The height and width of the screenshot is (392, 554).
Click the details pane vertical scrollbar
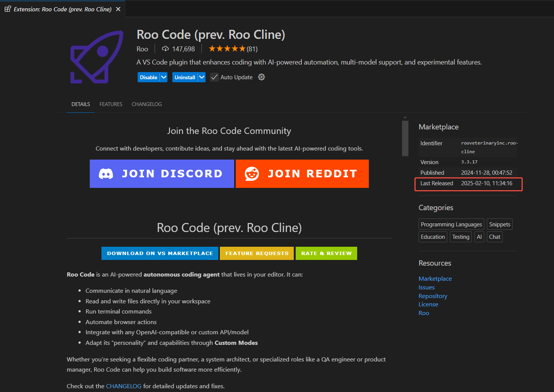[405, 138]
